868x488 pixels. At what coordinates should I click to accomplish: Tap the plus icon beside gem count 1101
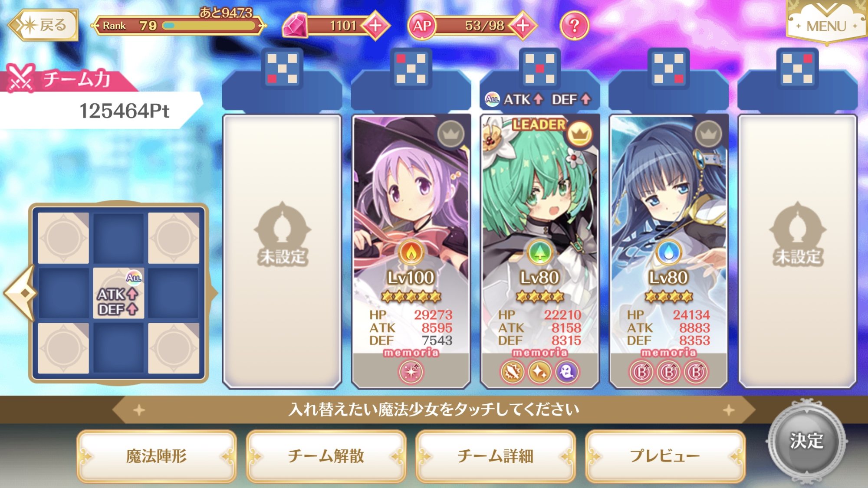click(x=375, y=26)
